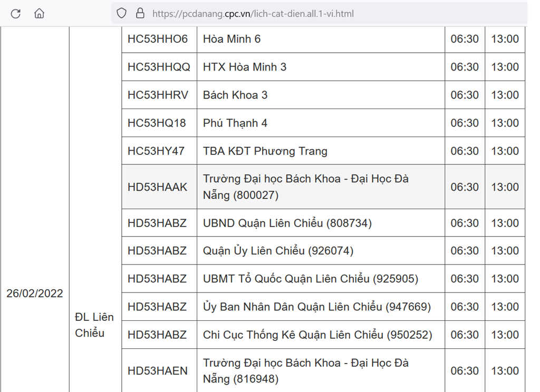Viewport: 540px width, 392px height.
Task: Select HD53HABZ code beside Quận Ủy Liên Chiểu
Action: pyautogui.click(x=157, y=251)
